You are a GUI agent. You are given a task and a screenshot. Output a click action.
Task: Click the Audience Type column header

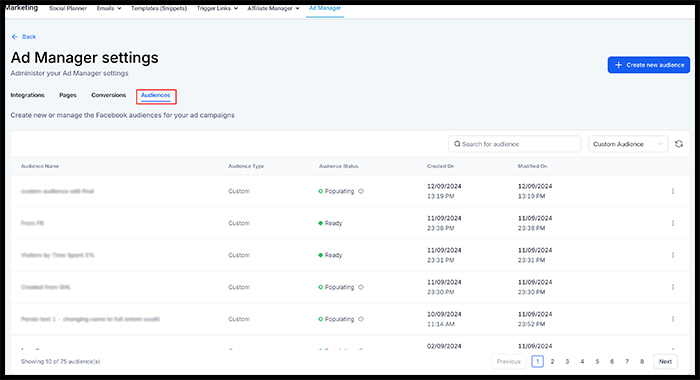(x=246, y=166)
